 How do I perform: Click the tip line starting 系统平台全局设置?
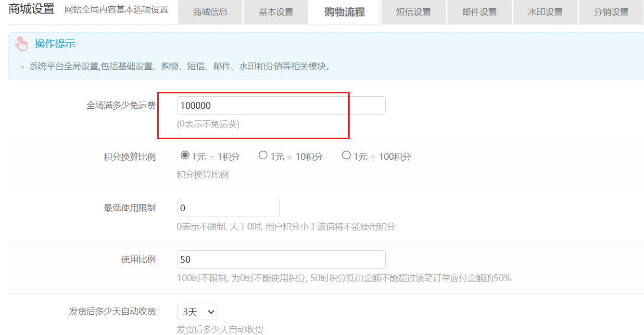(x=180, y=66)
